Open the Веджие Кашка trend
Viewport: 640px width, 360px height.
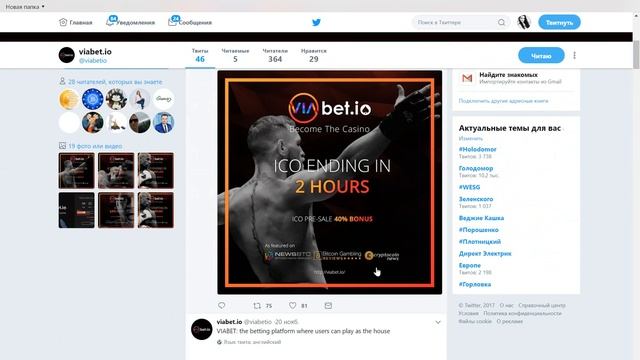(x=481, y=218)
